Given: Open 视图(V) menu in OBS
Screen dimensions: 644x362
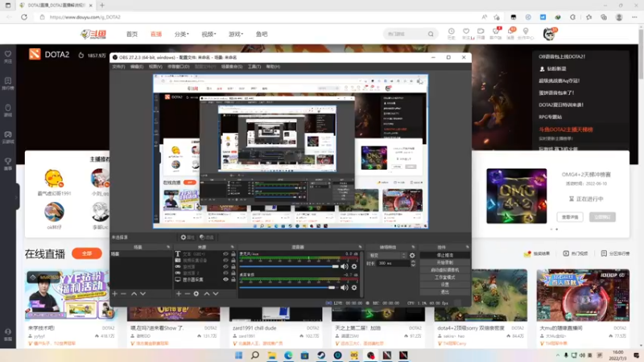Looking at the screenshot, I should coord(155,67).
